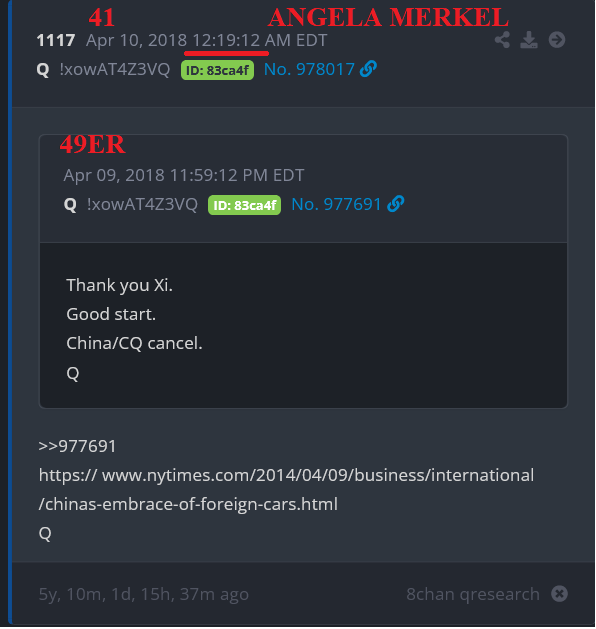Click the share icon for post 1117
Image resolution: width=596 pixels, height=629 pixels.
tap(502, 40)
